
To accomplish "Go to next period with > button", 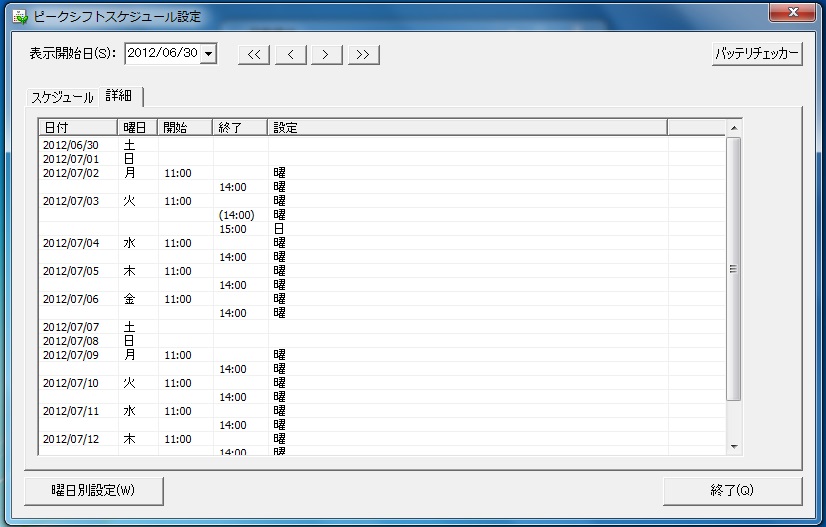I will click(x=327, y=55).
